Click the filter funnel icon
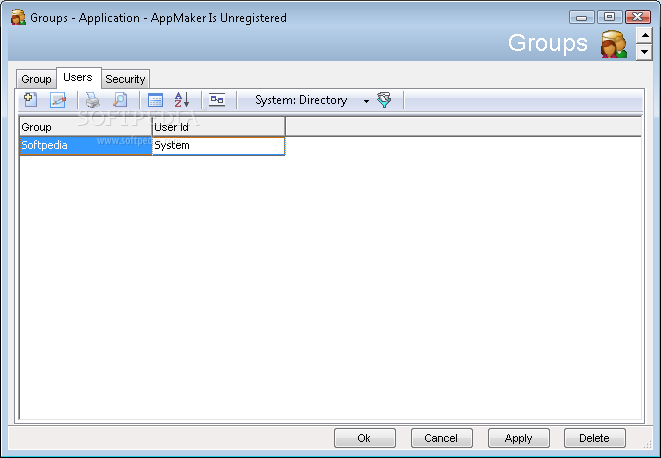 pos(384,100)
